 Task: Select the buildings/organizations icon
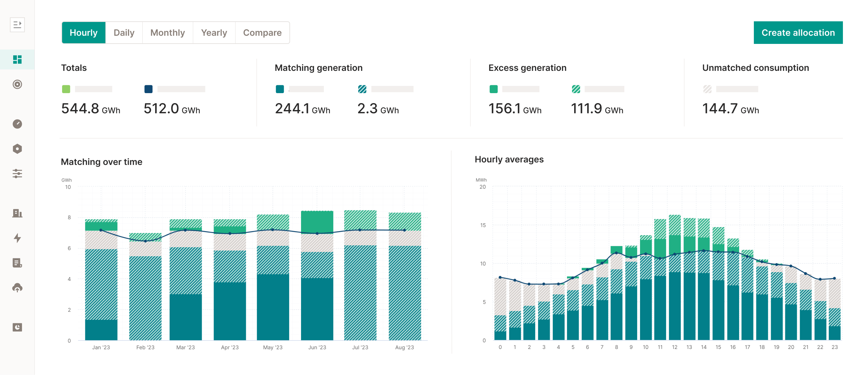(x=17, y=213)
